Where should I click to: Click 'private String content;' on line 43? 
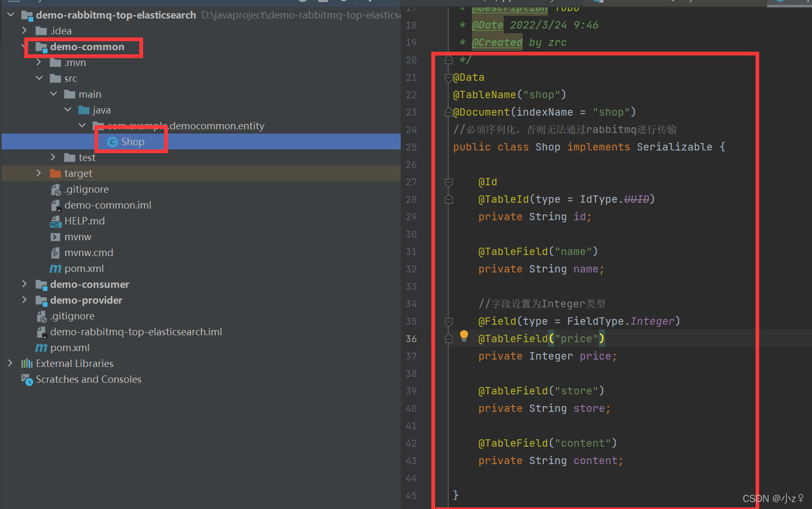pos(551,460)
